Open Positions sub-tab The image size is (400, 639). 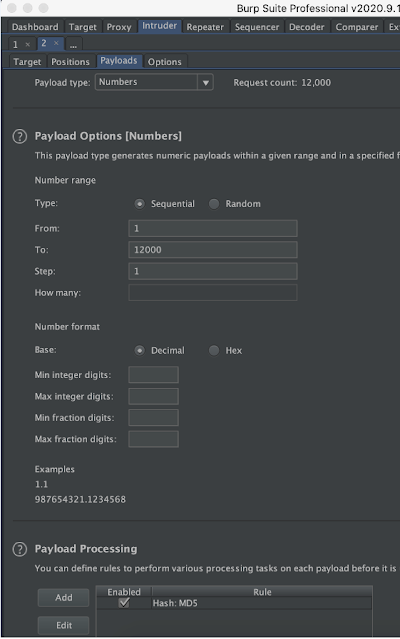70,62
